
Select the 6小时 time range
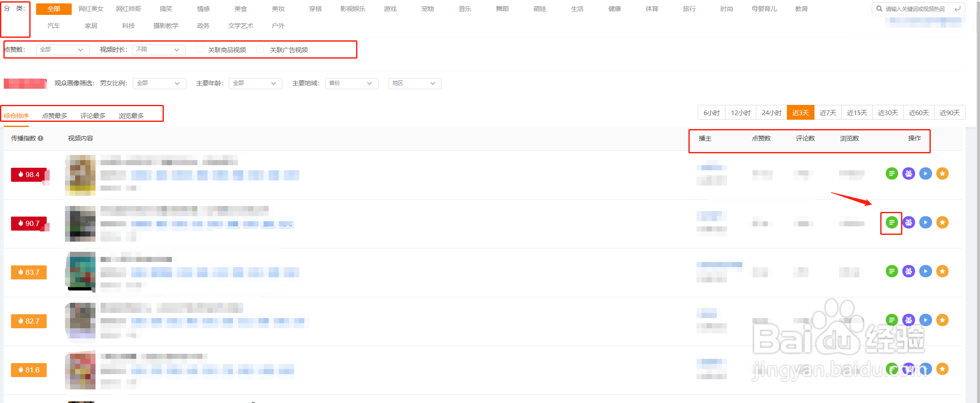click(712, 113)
